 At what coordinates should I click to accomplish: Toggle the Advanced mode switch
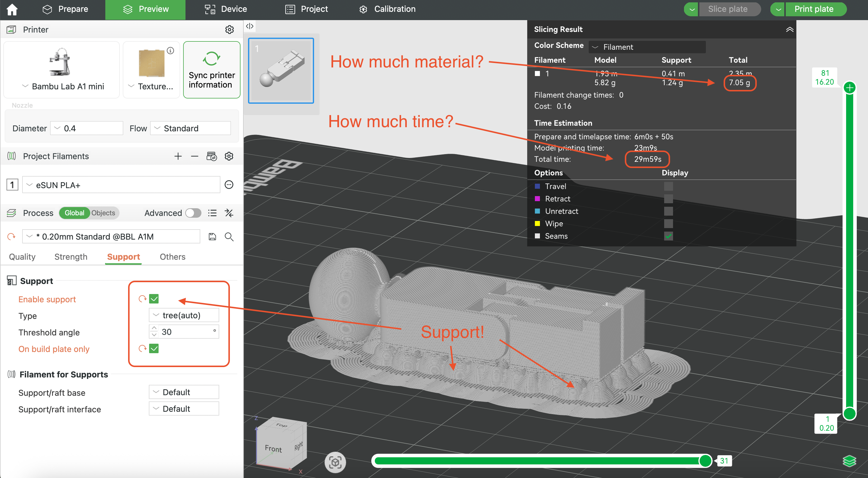tap(193, 213)
